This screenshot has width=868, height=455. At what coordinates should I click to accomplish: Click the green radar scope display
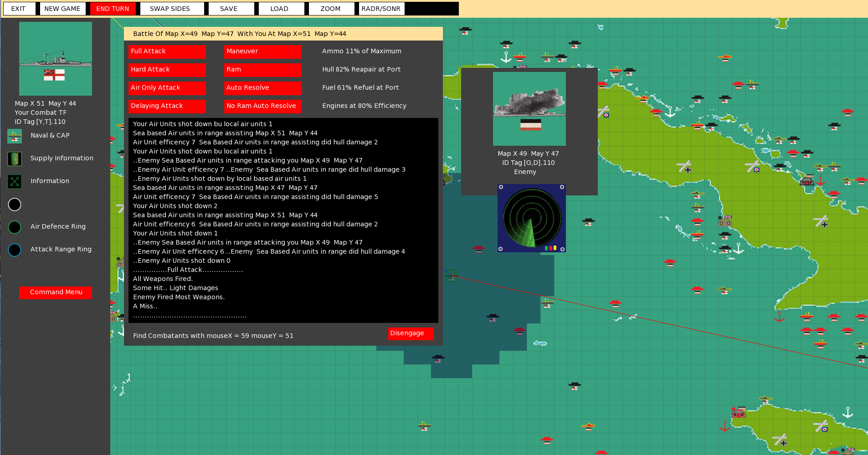click(532, 218)
